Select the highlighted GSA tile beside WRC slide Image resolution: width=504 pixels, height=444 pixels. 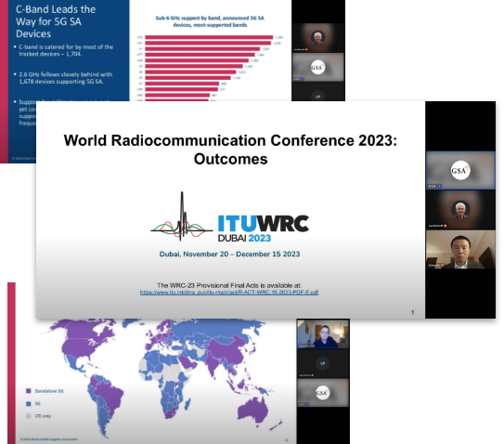[x=460, y=170]
